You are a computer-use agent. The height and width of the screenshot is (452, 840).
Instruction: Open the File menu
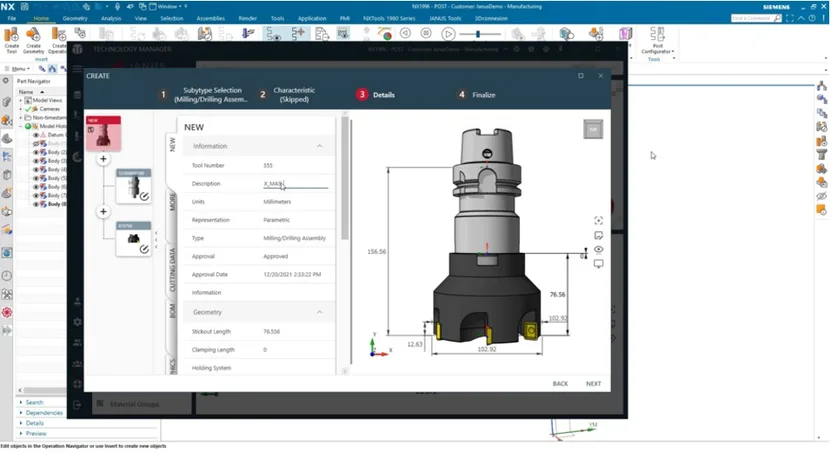(x=12, y=18)
